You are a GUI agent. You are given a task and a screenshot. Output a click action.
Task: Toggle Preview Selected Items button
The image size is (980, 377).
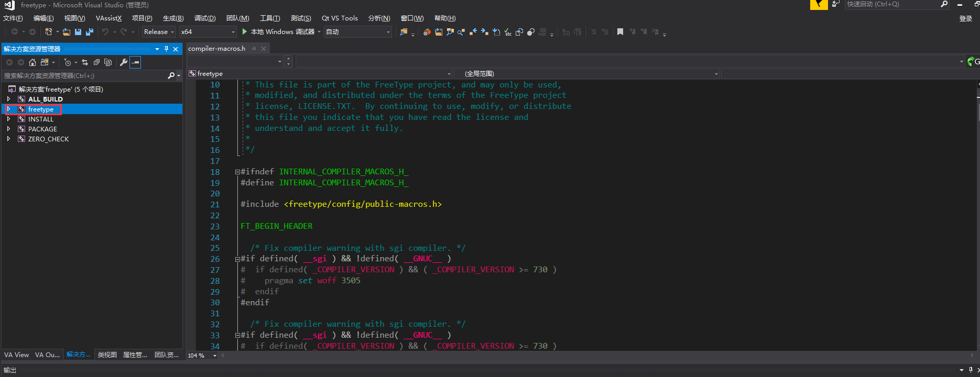click(x=135, y=62)
